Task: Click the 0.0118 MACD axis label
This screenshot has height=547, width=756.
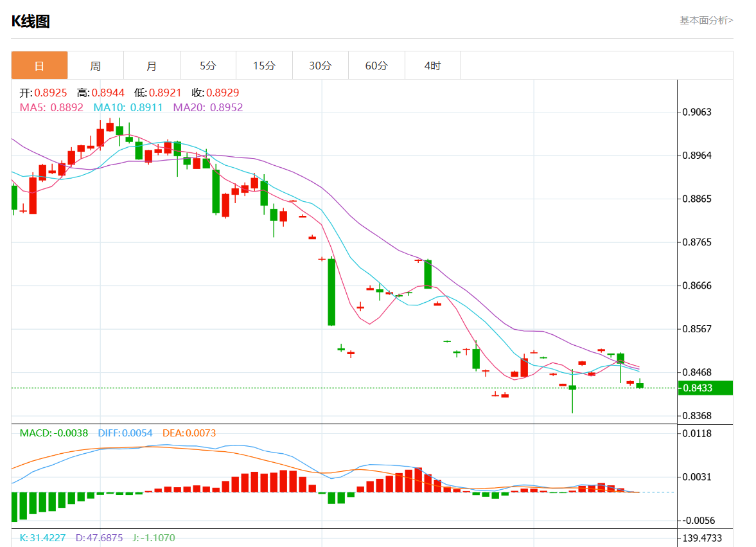Action: pos(697,433)
